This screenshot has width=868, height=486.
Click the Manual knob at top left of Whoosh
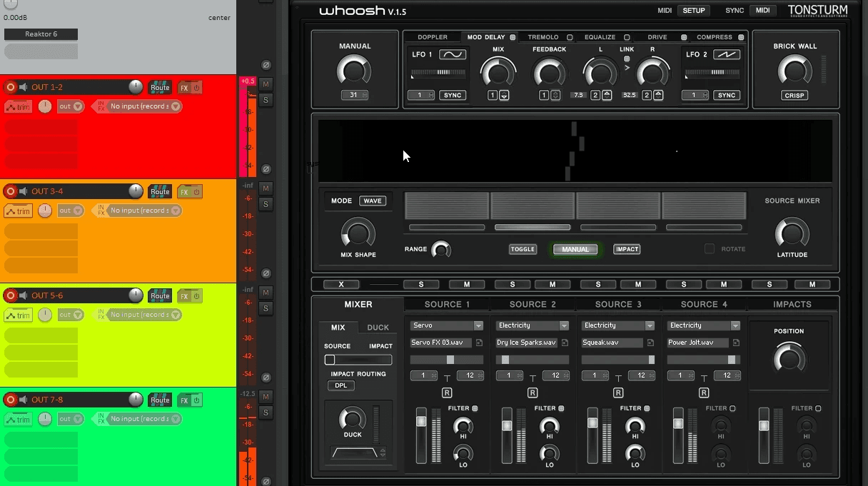coord(355,71)
